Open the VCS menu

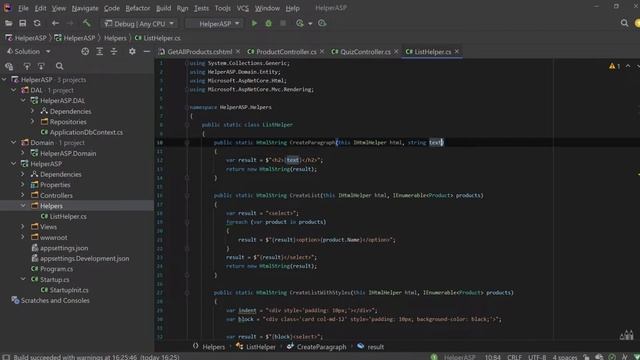(242, 8)
